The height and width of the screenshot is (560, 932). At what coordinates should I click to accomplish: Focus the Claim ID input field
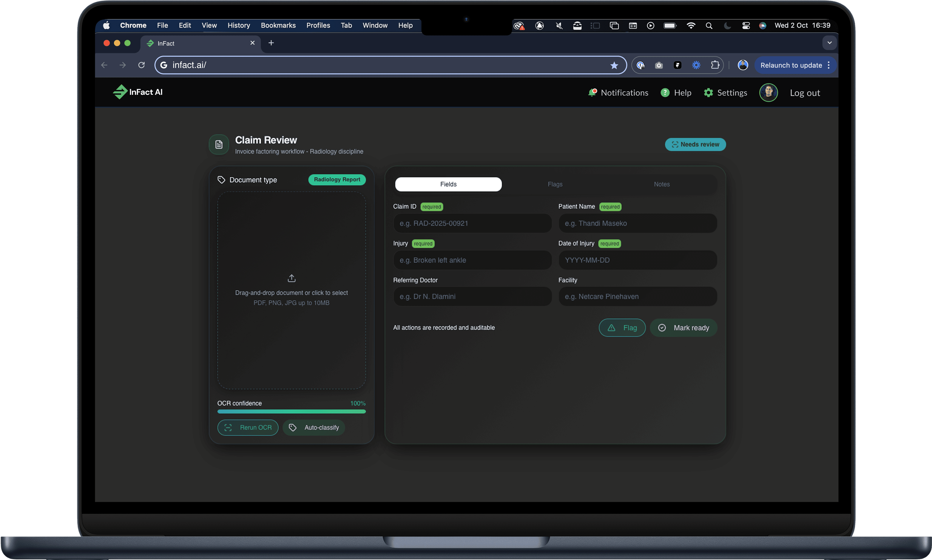click(472, 223)
